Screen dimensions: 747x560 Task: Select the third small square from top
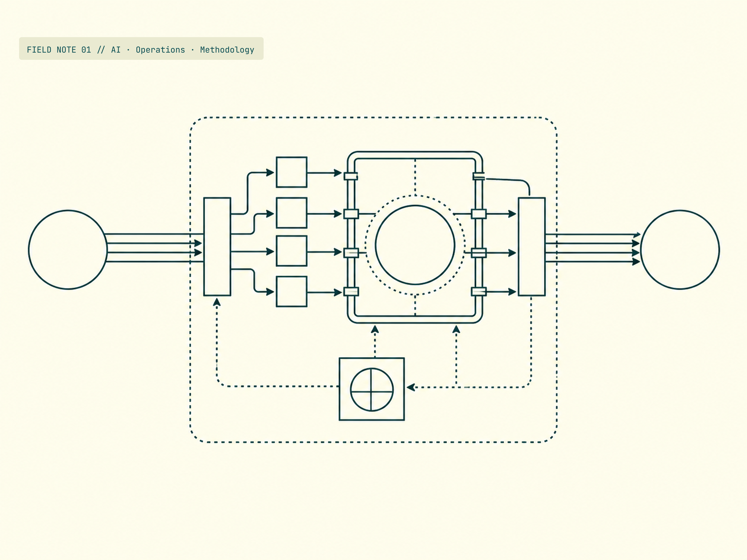[291, 251]
